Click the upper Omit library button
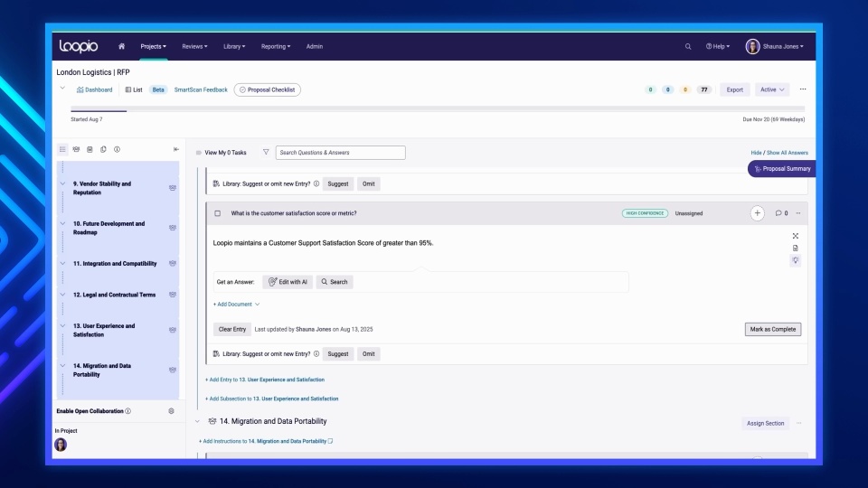The height and width of the screenshot is (488, 868). pyautogui.click(x=368, y=183)
